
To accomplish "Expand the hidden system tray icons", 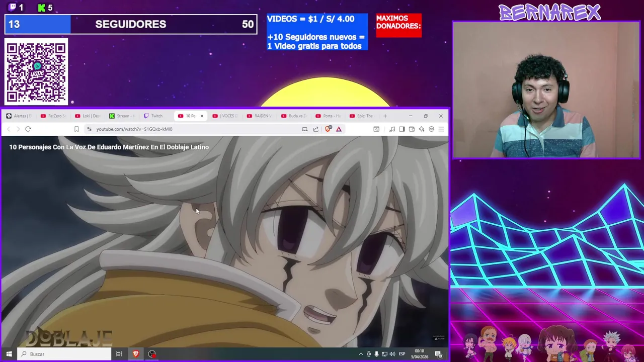I will (361, 354).
